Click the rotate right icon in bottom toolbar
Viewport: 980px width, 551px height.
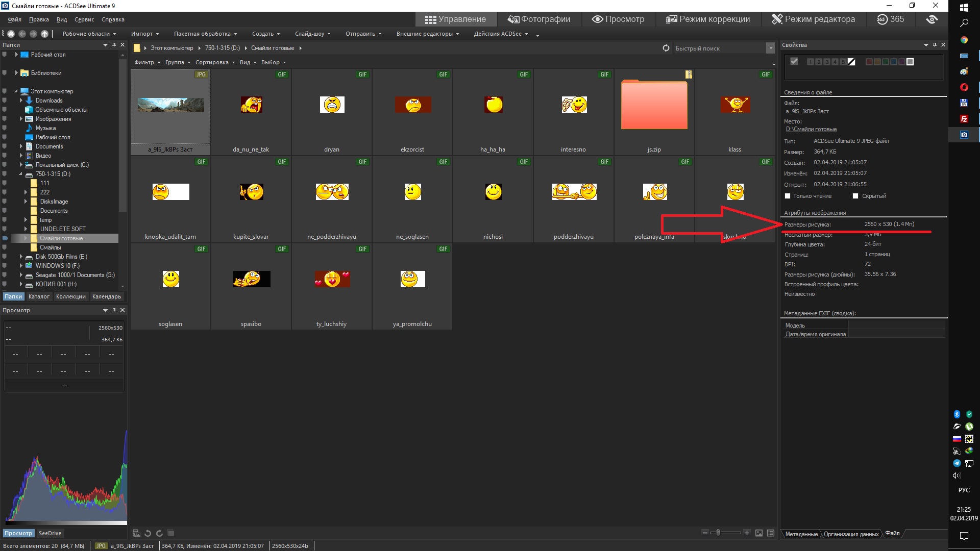click(x=159, y=533)
